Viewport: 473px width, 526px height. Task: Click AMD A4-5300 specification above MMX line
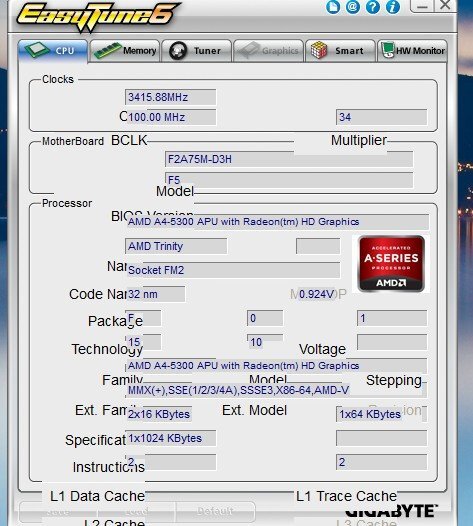276,366
